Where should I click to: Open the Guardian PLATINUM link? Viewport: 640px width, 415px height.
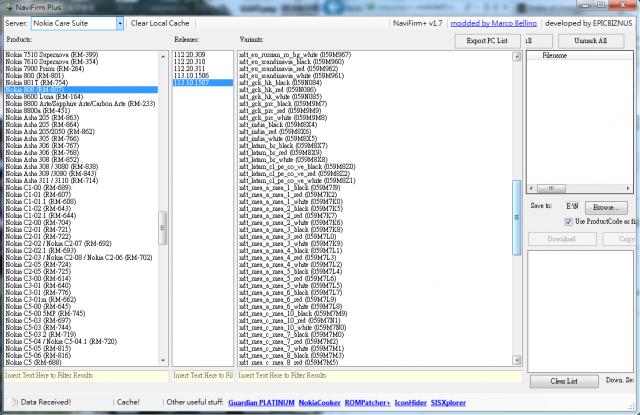259,401
